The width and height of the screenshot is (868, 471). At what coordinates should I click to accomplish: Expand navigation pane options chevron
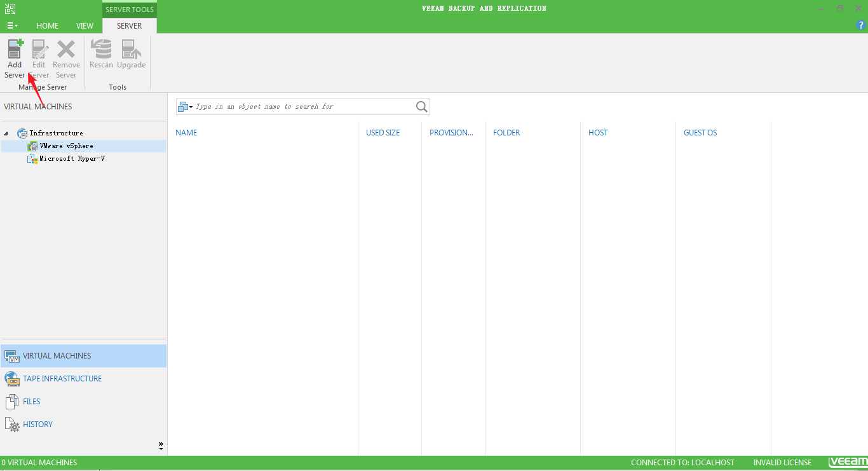[x=161, y=446]
